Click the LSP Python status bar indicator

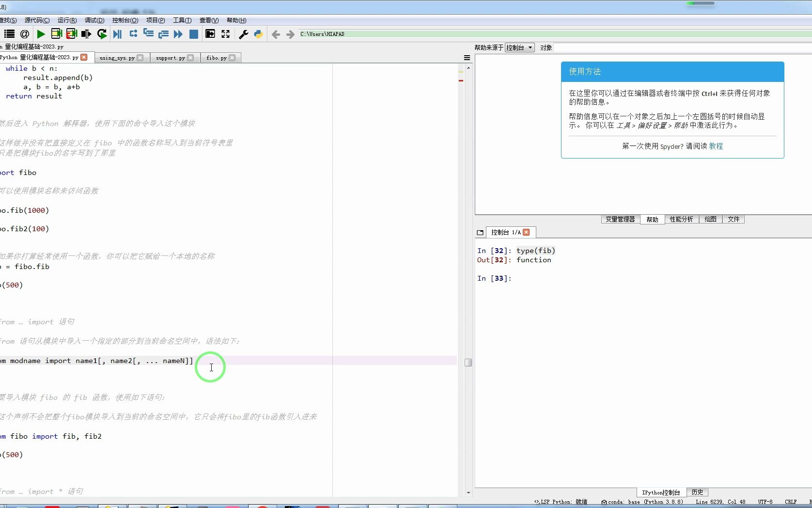[561, 502]
